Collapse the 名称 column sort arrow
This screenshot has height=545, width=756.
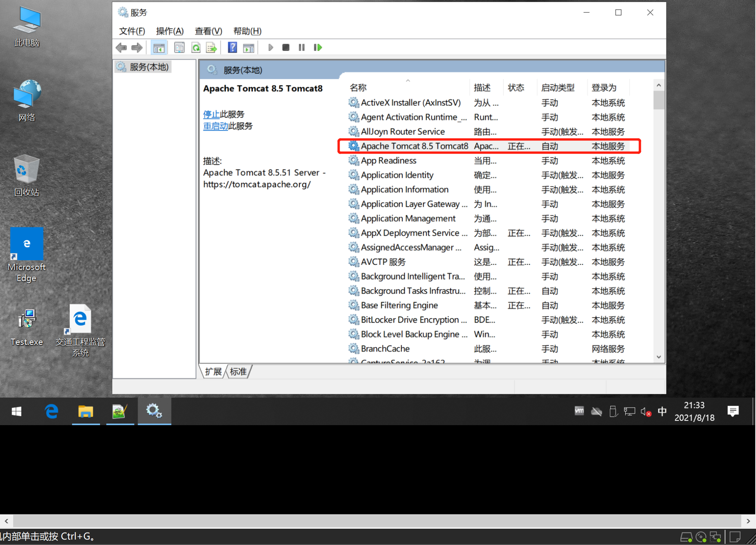(x=408, y=80)
